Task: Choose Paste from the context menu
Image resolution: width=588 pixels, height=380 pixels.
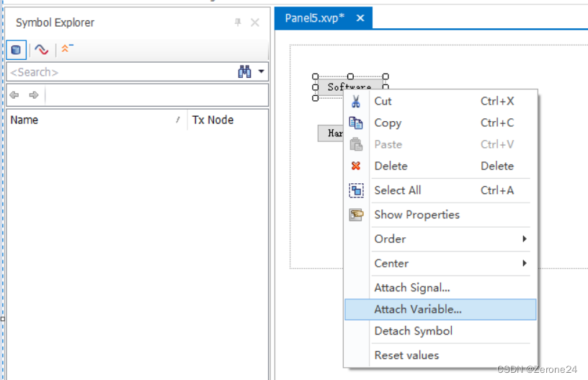Action: (440, 144)
